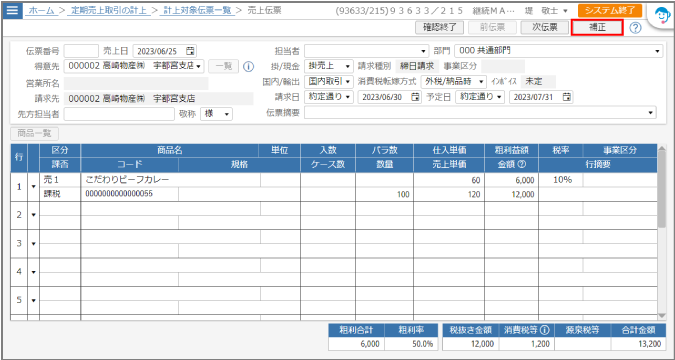Open row 4 line menu arrow

point(34,272)
